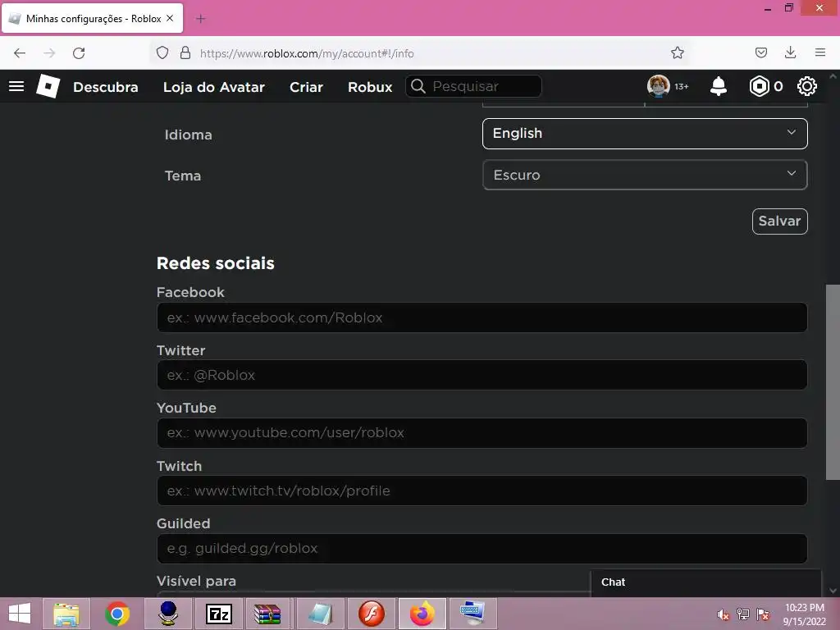
Task: Open the Criar navigation item
Action: [x=307, y=87]
